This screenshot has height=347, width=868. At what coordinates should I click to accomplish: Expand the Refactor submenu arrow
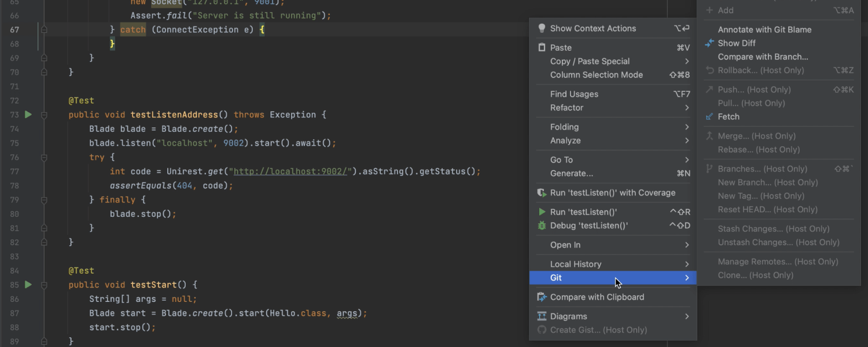click(687, 108)
